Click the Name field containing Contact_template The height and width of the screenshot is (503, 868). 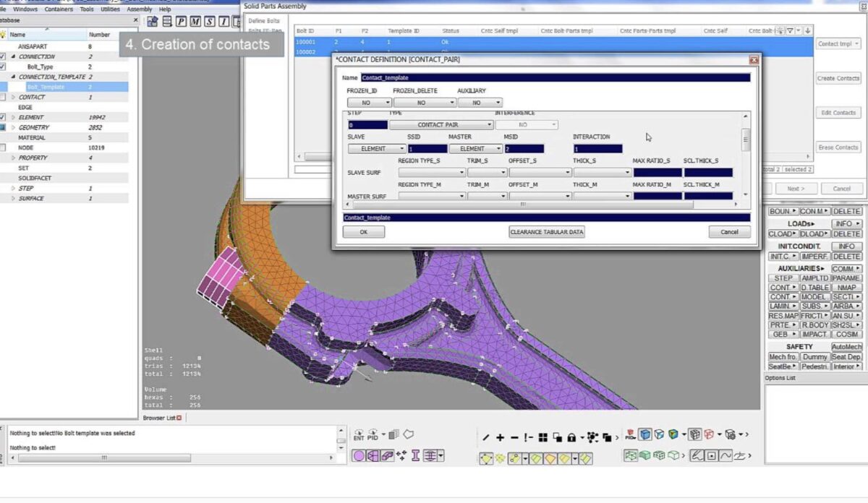pos(556,77)
